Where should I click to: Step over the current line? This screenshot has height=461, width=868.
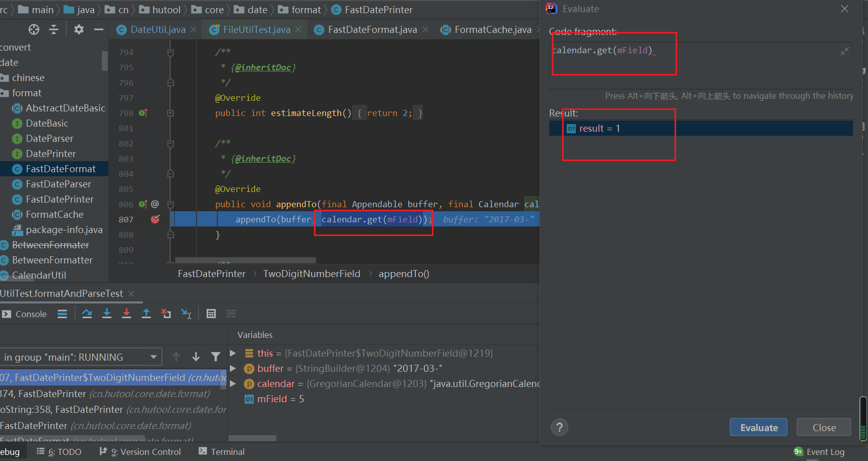point(87,314)
